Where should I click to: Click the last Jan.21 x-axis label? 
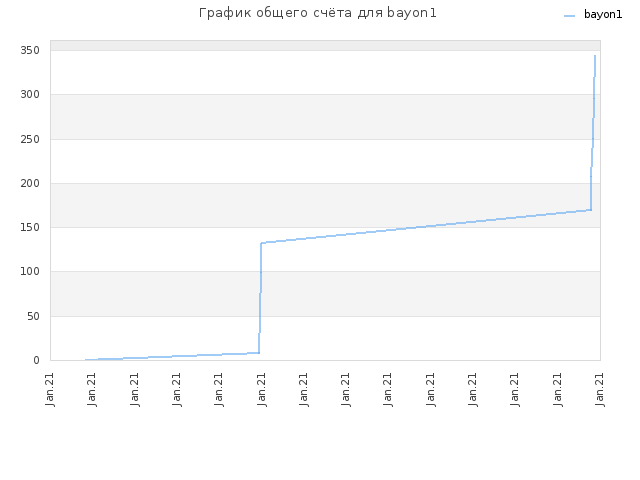(x=600, y=389)
